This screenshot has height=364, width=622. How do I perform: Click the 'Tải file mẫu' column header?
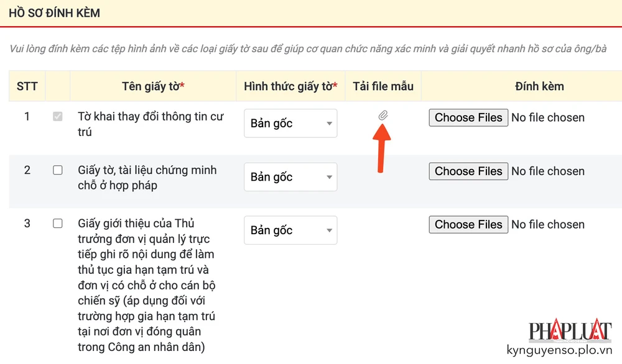pyautogui.click(x=383, y=86)
